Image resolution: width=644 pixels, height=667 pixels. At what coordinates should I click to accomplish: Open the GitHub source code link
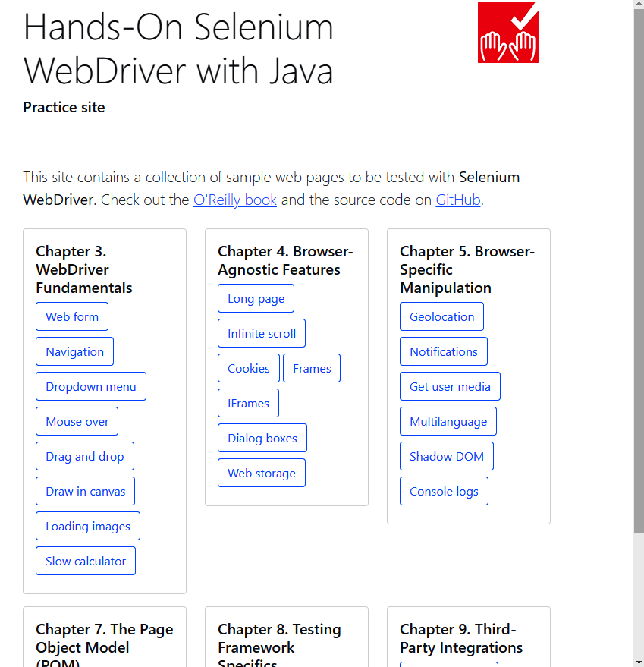click(x=457, y=200)
